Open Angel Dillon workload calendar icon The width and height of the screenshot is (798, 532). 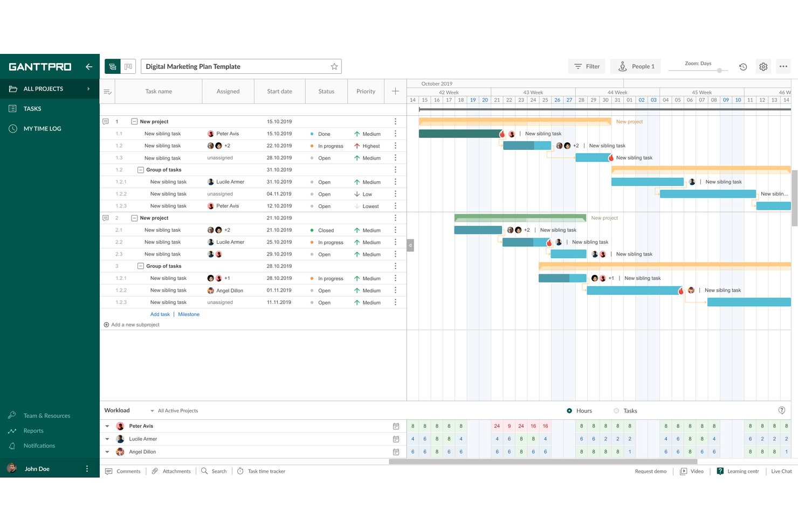396,452
